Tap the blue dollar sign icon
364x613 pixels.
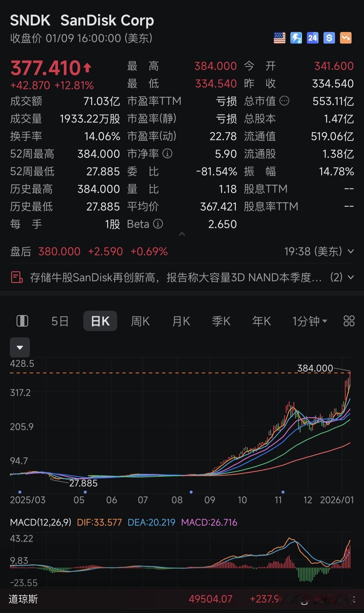tap(329, 38)
